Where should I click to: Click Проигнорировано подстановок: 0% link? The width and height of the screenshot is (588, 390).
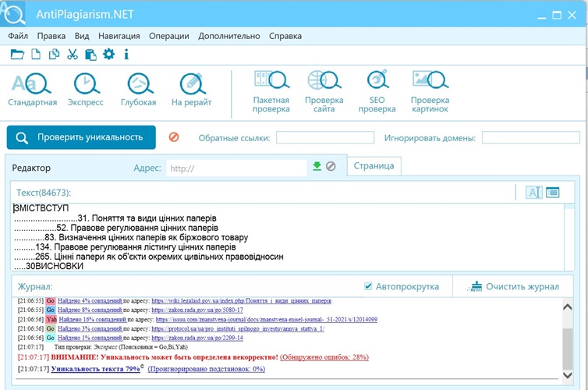click(x=206, y=369)
